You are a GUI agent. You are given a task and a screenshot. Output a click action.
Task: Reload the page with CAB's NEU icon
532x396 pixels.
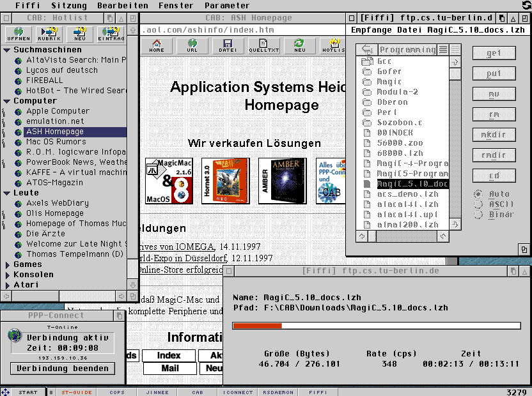tap(300, 46)
